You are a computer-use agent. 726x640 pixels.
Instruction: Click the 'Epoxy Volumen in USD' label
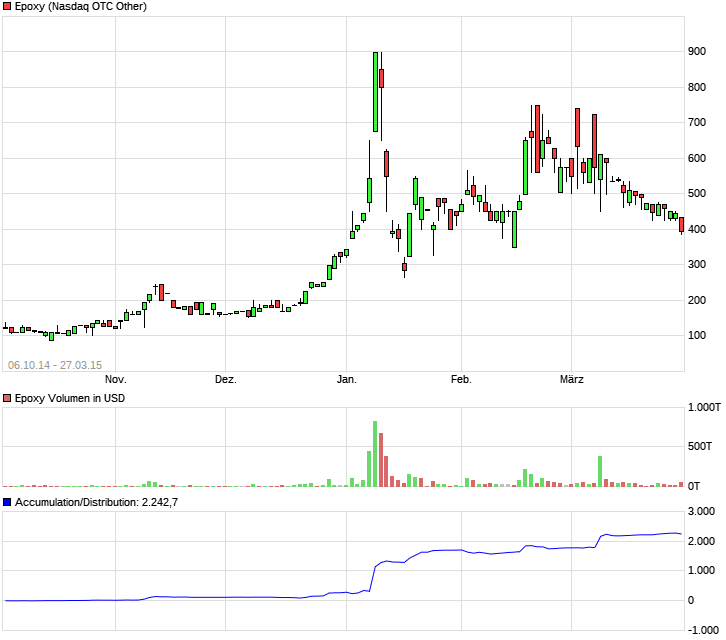[x=70, y=398]
